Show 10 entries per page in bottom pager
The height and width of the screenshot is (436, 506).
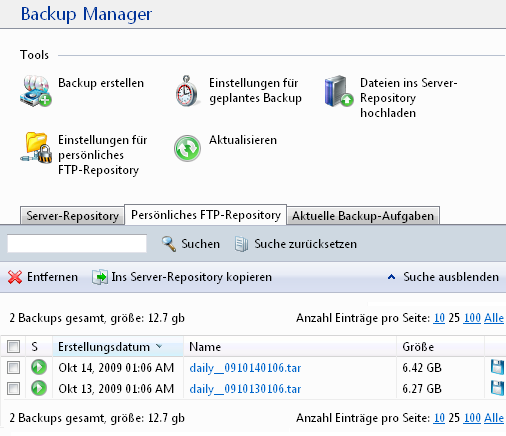[x=439, y=418]
